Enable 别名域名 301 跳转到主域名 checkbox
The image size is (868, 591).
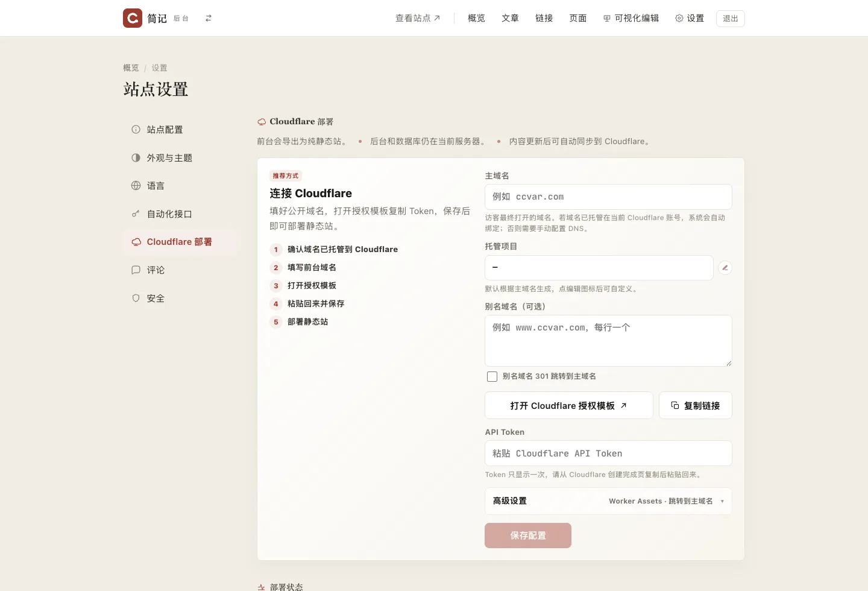492,376
